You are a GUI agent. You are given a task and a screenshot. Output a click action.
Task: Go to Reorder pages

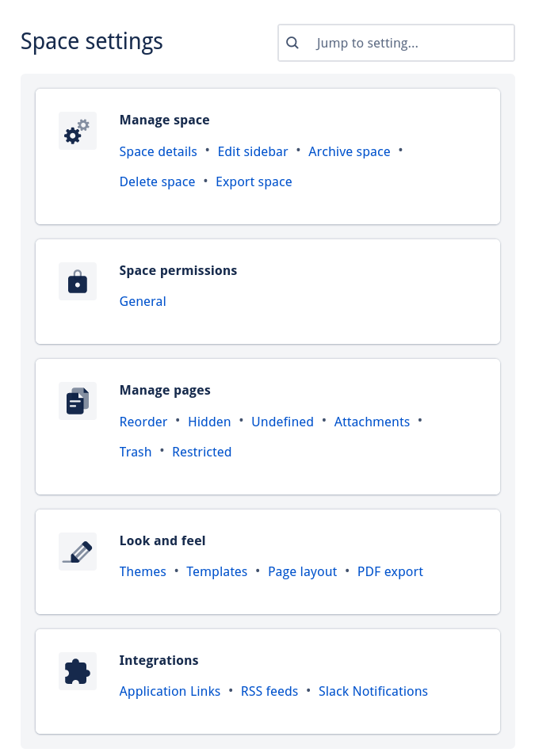click(143, 422)
